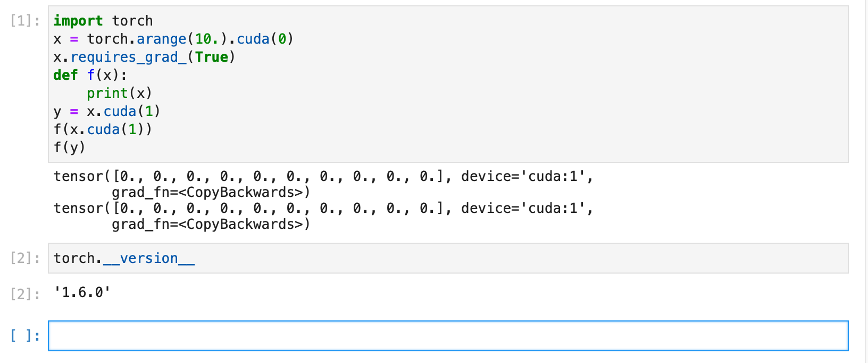Screen dimensions: 868x363
Task: Click the "True" keyword in the code
Action: coord(211,57)
